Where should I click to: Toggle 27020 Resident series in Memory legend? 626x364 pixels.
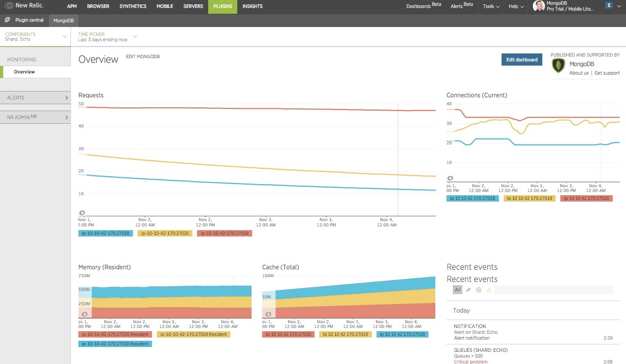click(x=115, y=334)
